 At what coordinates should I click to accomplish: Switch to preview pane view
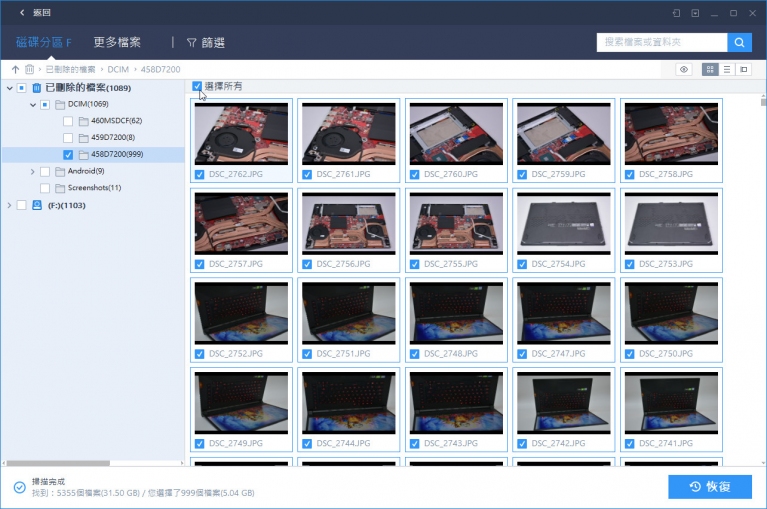[744, 69]
